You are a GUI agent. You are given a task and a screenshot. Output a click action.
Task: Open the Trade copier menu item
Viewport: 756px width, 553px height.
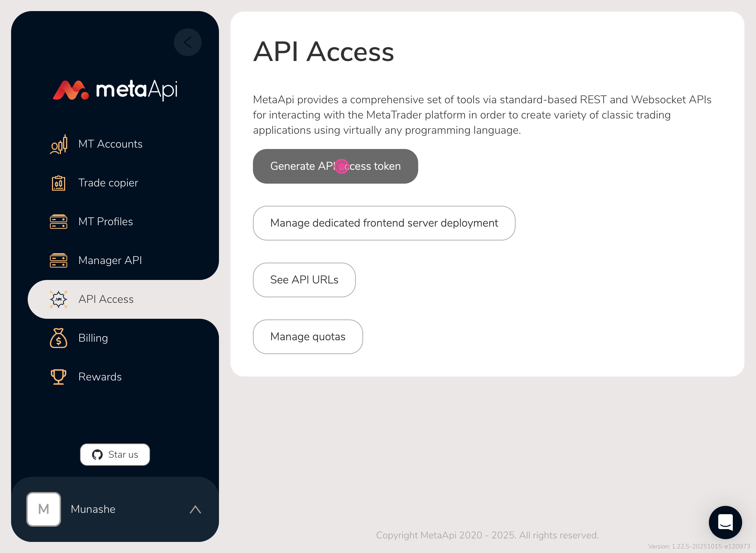point(108,183)
